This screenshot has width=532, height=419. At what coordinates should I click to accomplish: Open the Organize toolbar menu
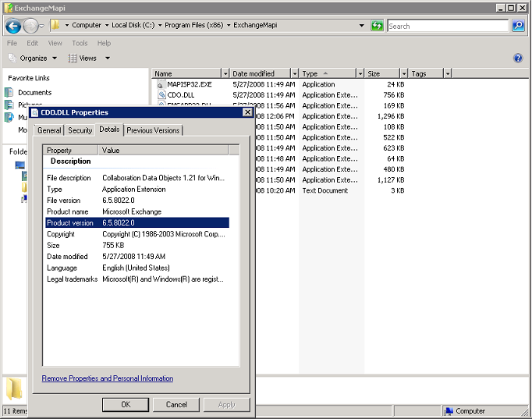click(33, 59)
